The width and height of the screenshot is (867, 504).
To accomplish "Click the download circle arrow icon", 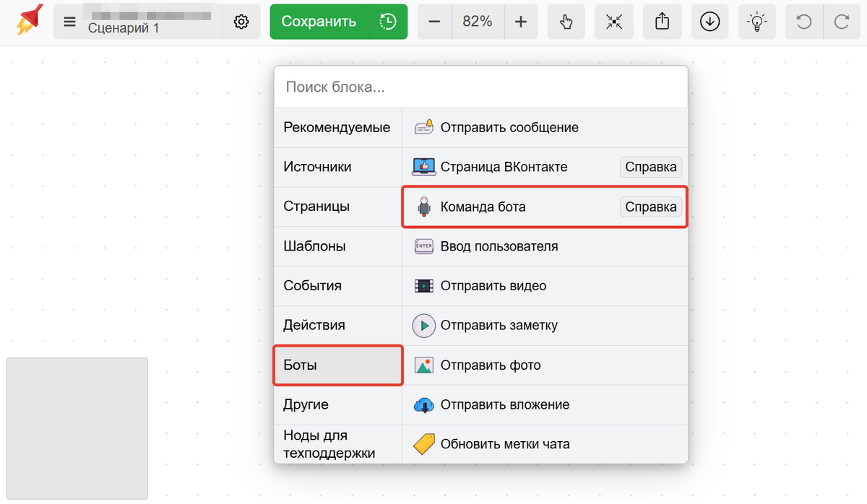I will (x=710, y=22).
